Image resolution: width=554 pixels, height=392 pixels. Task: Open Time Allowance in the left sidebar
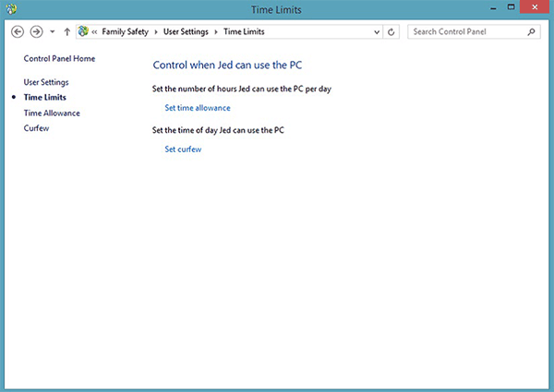(52, 113)
